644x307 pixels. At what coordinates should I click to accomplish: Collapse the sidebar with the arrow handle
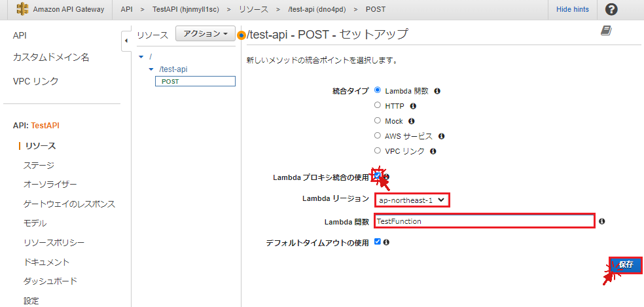[126, 41]
